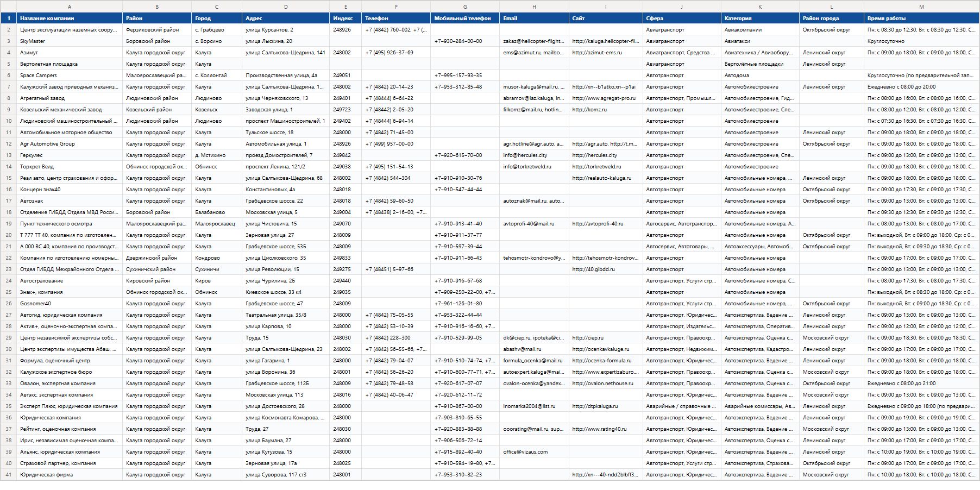The image size is (980, 490).
Task: Select the 'Торкрет Велд' company cell
Action: coord(70,167)
